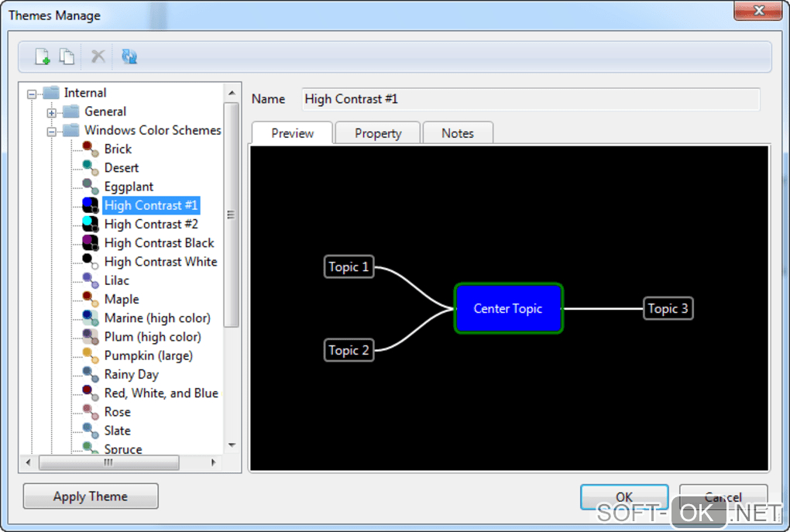This screenshot has width=790, height=532.
Task: Switch to the Preview tab
Action: pos(292,133)
